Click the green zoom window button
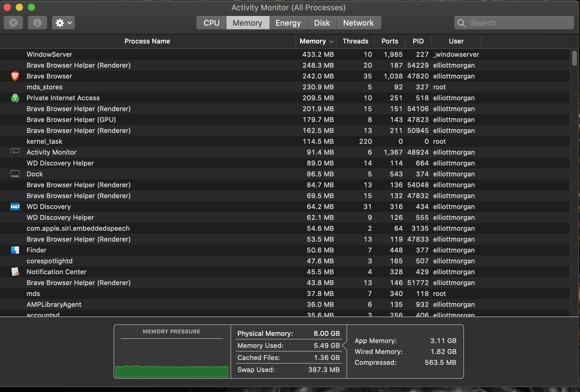The height and width of the screenshot is (392, 580). (31, 7)
